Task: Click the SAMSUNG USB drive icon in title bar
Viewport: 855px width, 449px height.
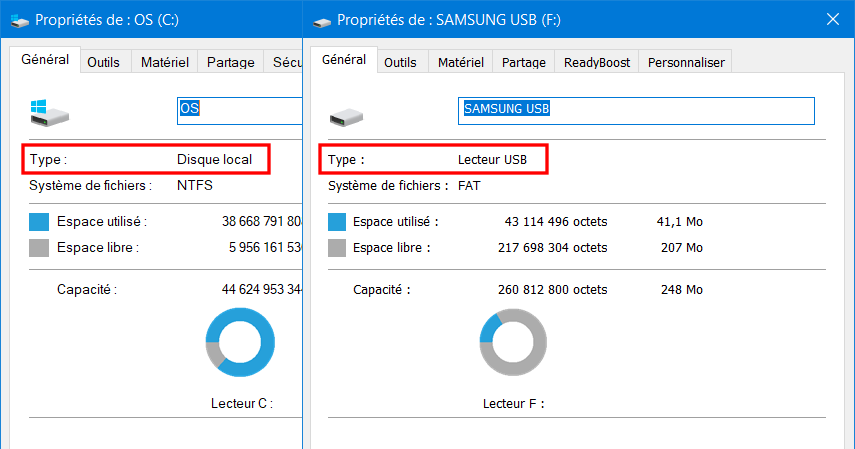Action: (322, 21)
